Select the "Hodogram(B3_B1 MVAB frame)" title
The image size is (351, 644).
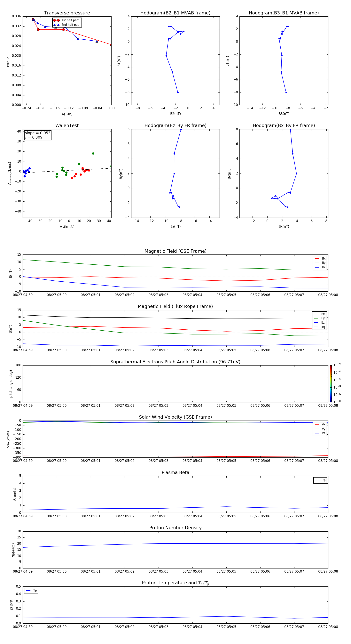(x=284, y=13)
